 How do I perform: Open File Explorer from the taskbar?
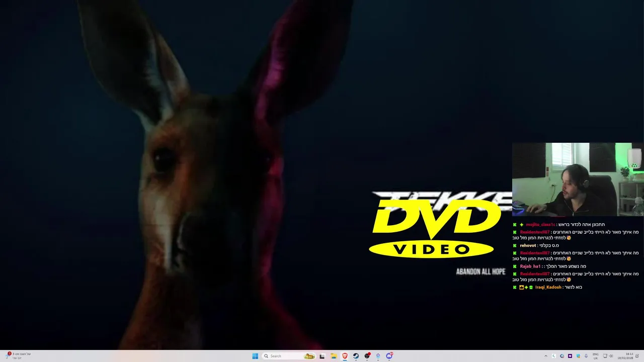click(x=334, y=356)
